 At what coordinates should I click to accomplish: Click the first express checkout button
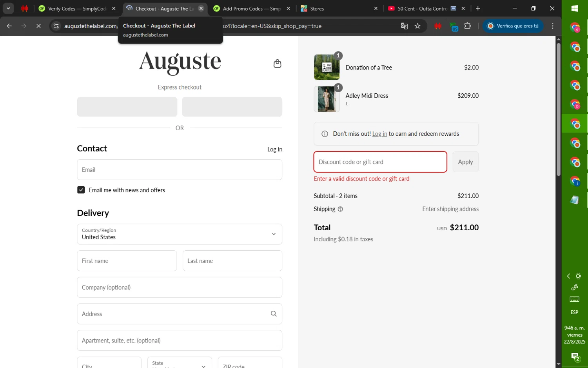[127, 107]
